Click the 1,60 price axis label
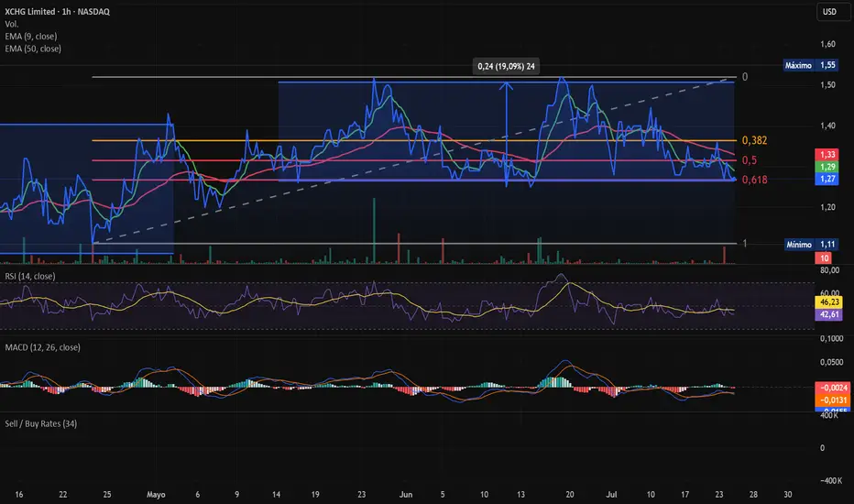This screenshot has height=504, width=854. tap(827, 44)
